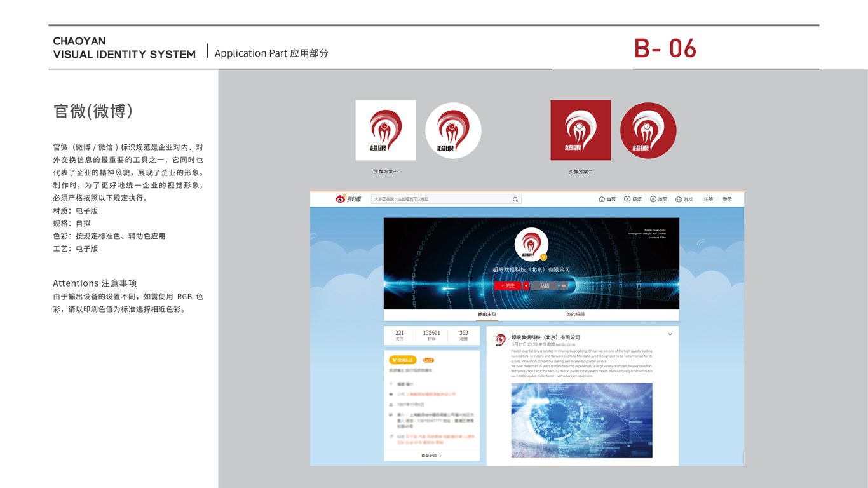Open 首页 home in the Weibo navbar
This screenshot has width=868, height=488.
point(607,199)
